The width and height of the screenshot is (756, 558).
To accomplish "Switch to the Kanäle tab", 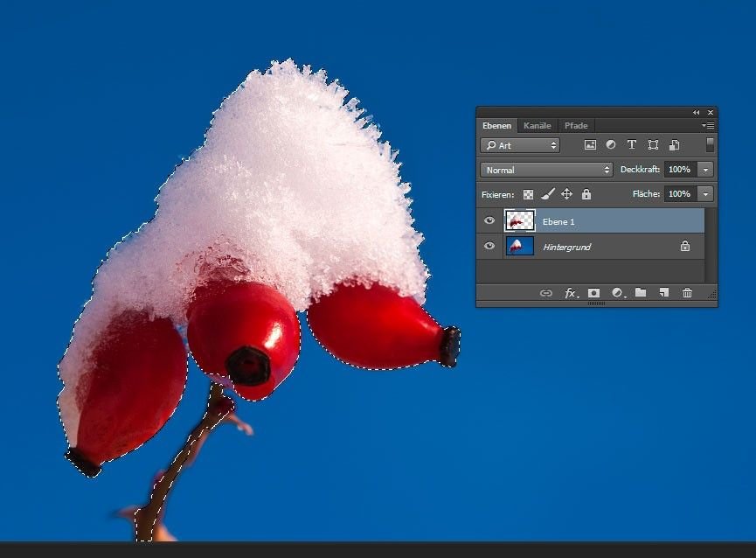I will [x=538, y=125].
